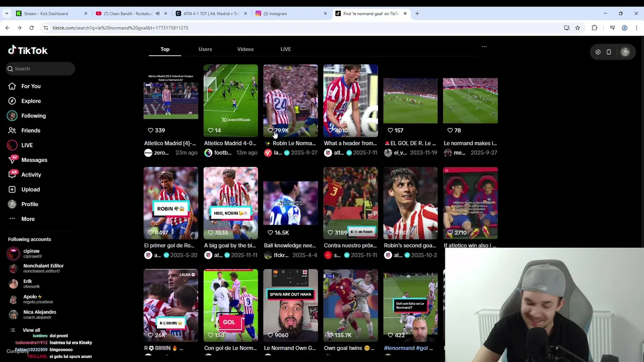Switch to the Videos tab

[246, 49]
